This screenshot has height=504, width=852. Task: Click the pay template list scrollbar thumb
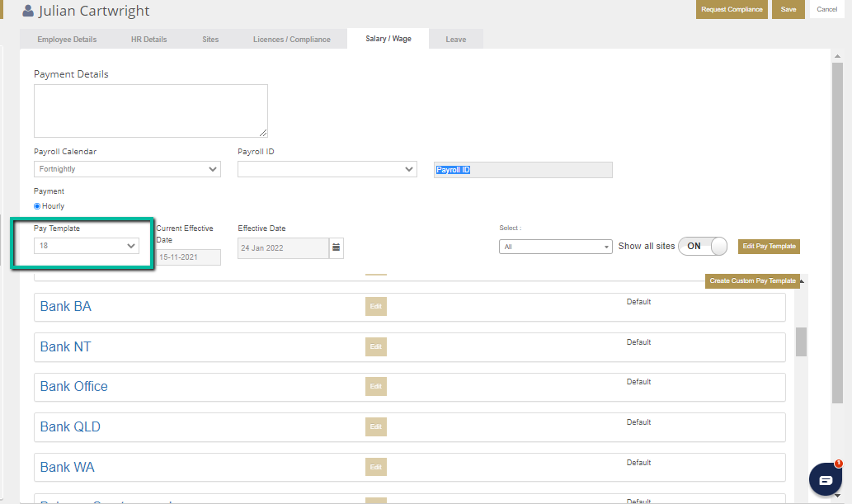(x=801, y=341)
